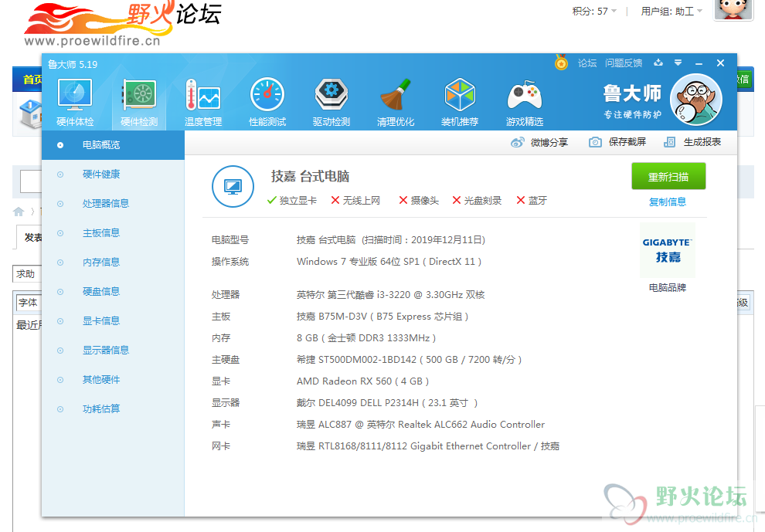Open the 字体 font dropdown in forum editor

click(x=29, y=303)
